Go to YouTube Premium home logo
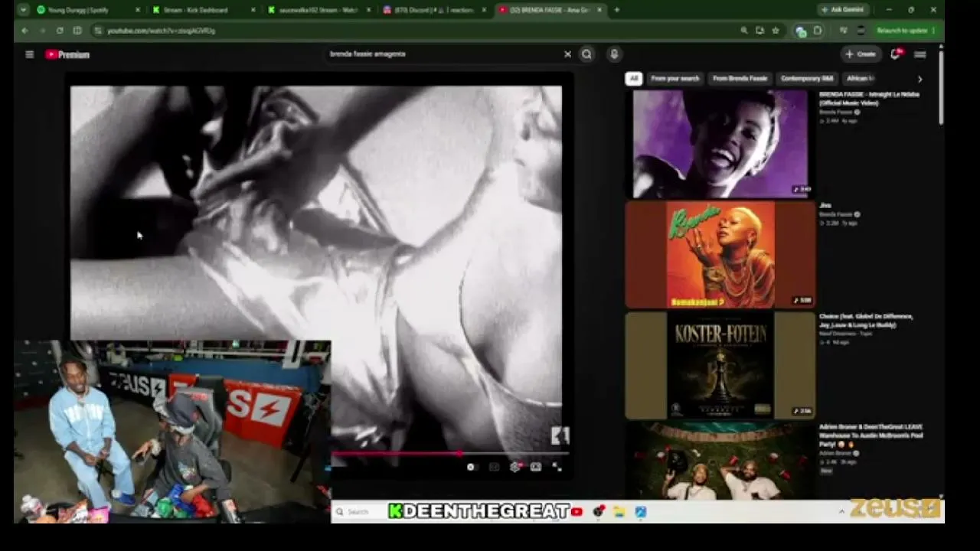Screen dimensions: 980x551 [x=67, y=54]
